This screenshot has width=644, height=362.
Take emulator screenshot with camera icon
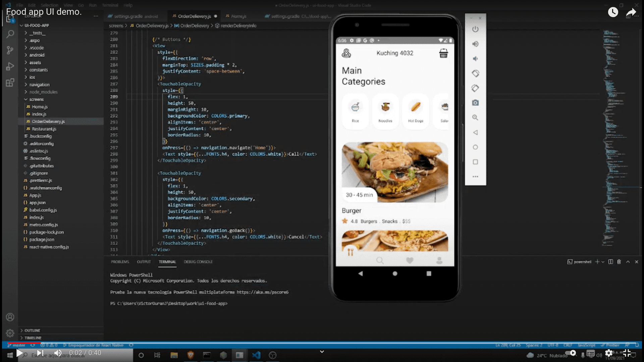(x=475, y=103)
